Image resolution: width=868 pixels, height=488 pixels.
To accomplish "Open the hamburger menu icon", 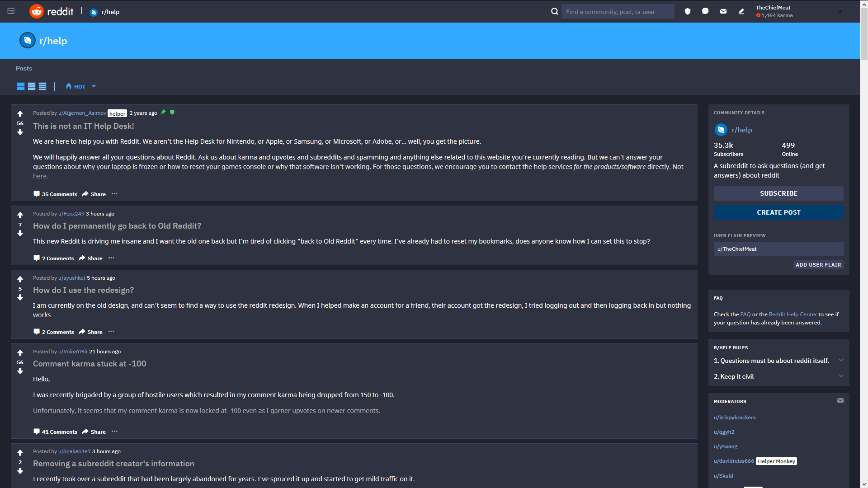I will [x=11, y=11].
